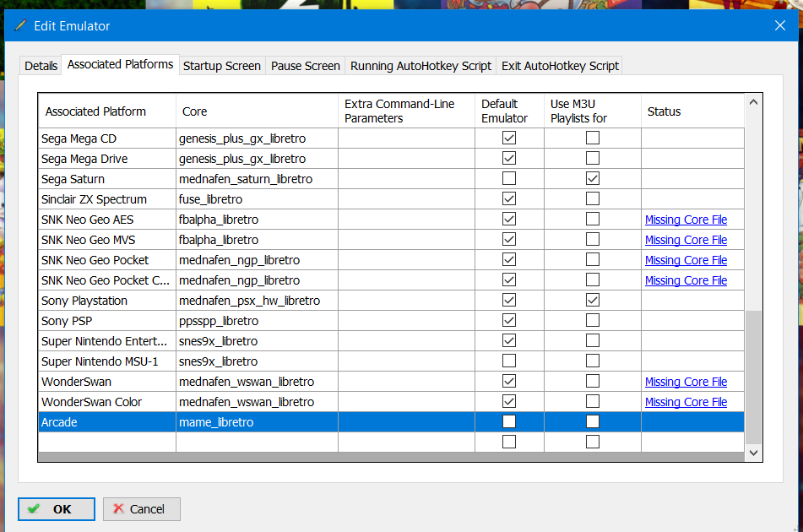Uncheck Default Emulator for Sega Mega Drive
Image resolution: width=803 pixels, height=532 pixels.
click(x=509, y=158)
